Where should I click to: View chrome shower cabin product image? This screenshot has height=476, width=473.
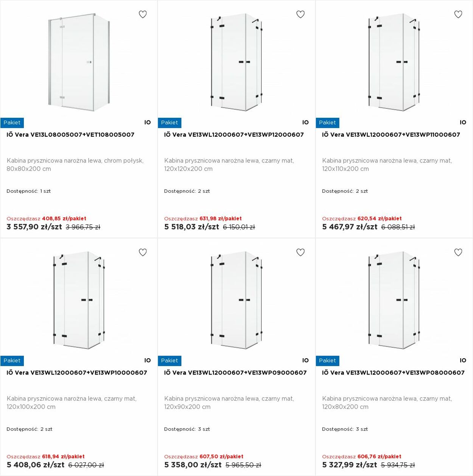79,62
